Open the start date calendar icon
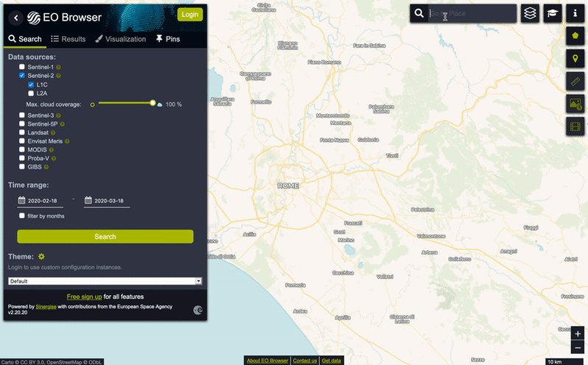Screen dimensions: 588x365 tap(22, 200)
